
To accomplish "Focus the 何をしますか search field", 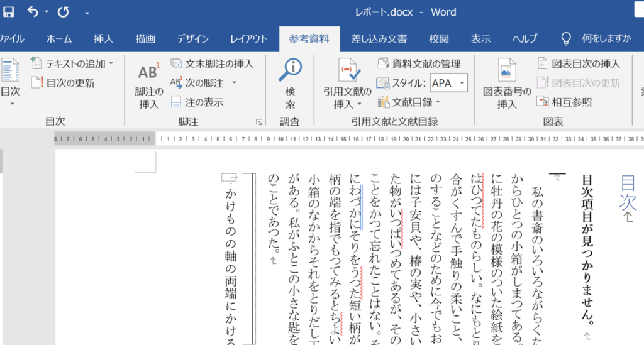I will pos(606,38).
